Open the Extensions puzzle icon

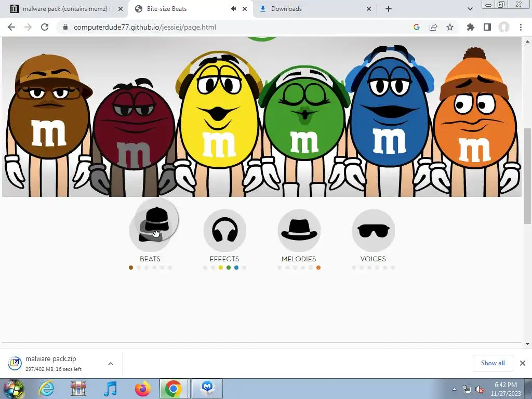tap(470, 27)
